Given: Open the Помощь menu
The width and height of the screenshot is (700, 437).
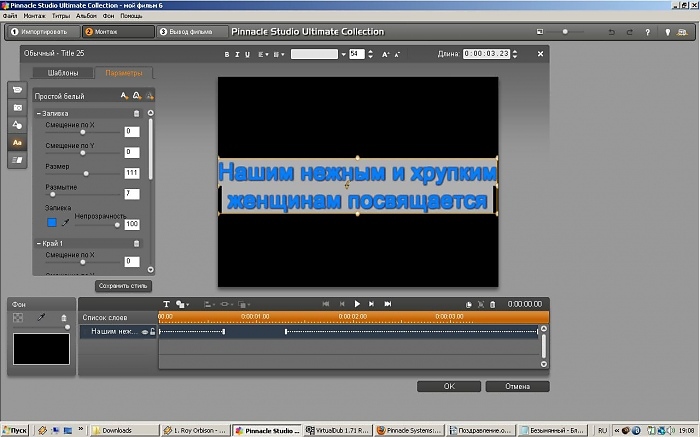Looking at the screenshot, I should click(131, 16).
